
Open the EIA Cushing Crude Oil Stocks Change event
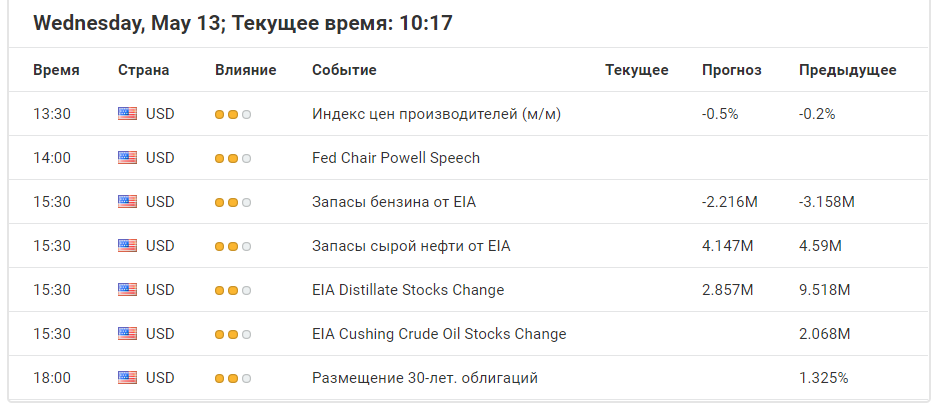point(439,334)
